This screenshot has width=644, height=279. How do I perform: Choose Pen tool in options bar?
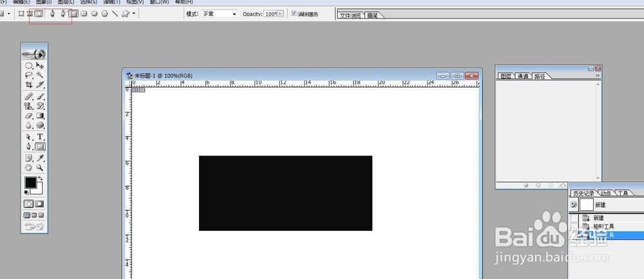52,14
